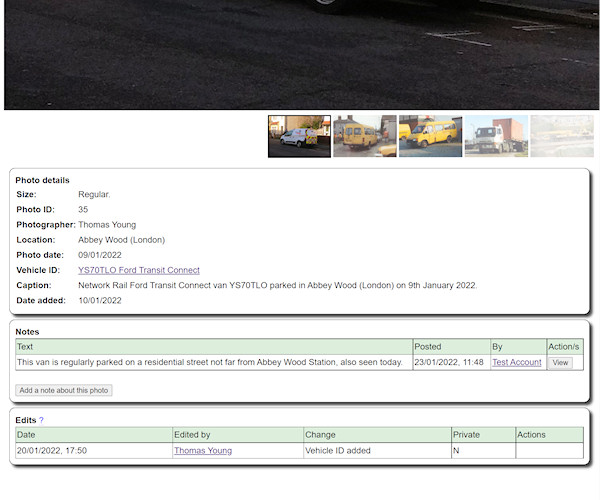Open the lorry with container thumbnail
Viewport: 600px width, 500px height.
[x=496, y=137]
